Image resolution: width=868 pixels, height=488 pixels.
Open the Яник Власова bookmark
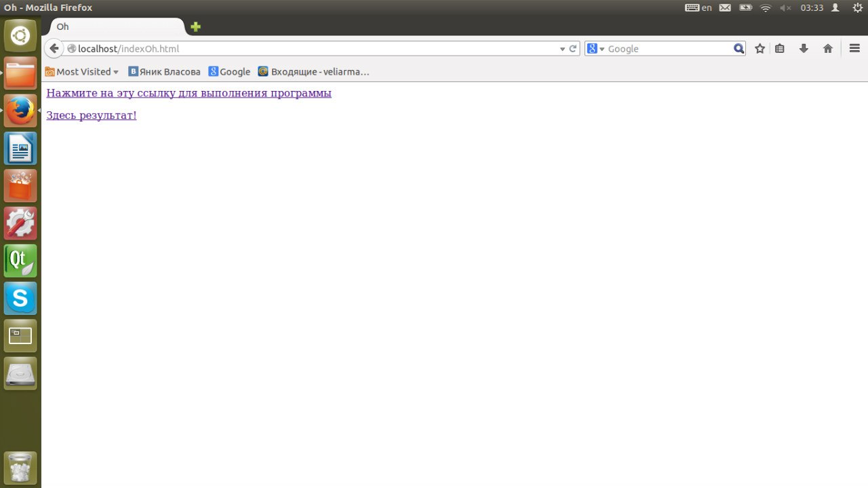pyautogui.click(x=165, y=71)
